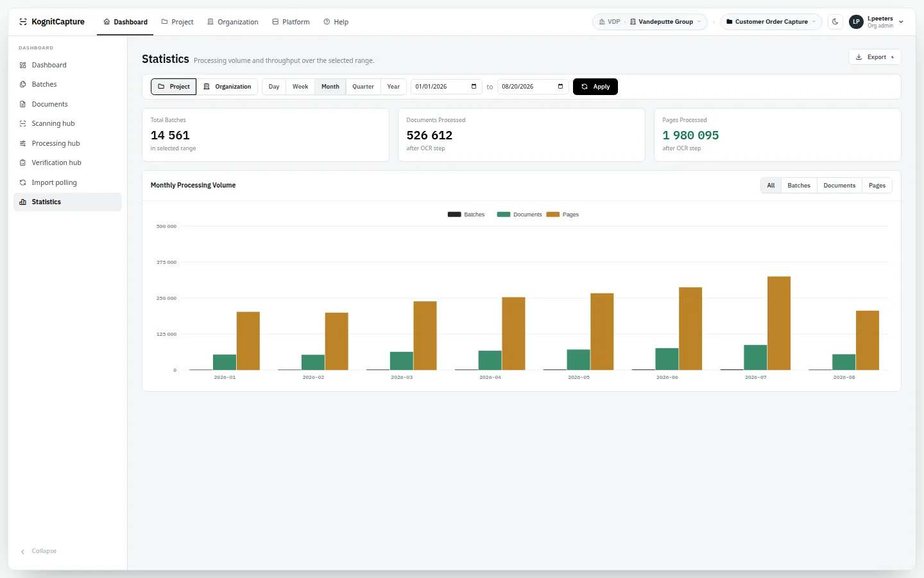This screenshot has height=578, width=924.
Task: Open calendar picker for end date 08/20/2026
Action: [560, 87]
